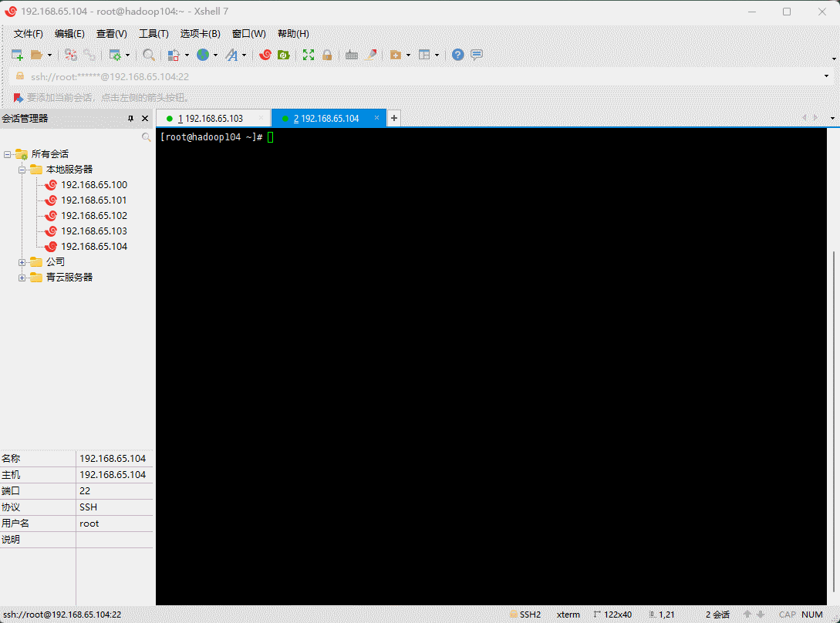The height and width of the screenshot is (623, 840).
Task: Open tab list dropdown arrow
Action: [832, 118]
